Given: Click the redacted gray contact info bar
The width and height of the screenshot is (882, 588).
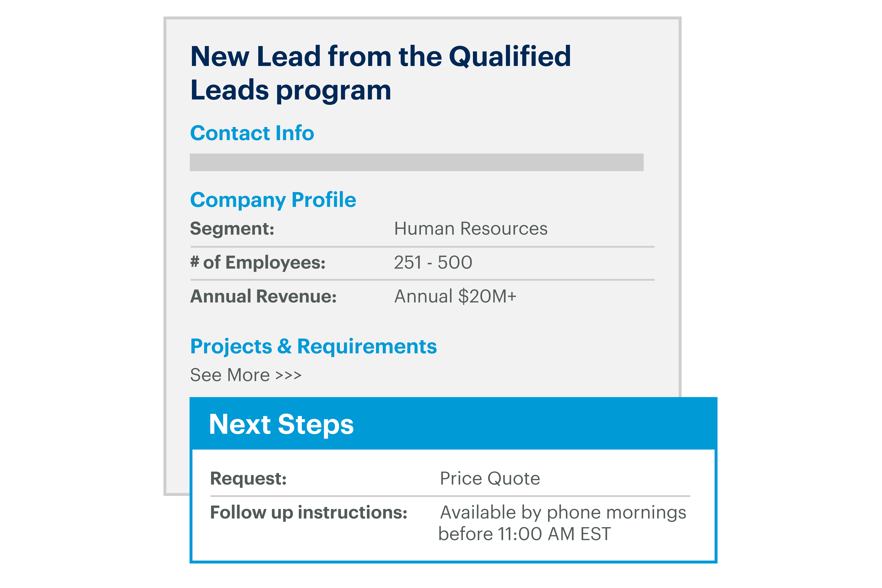Looking at the screenshot, I should 416,162.
